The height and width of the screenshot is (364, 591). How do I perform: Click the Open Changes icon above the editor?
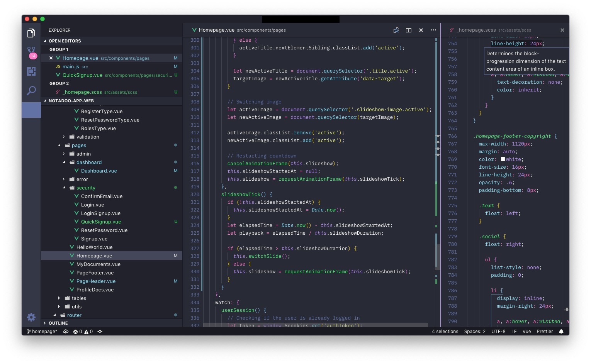396,30
